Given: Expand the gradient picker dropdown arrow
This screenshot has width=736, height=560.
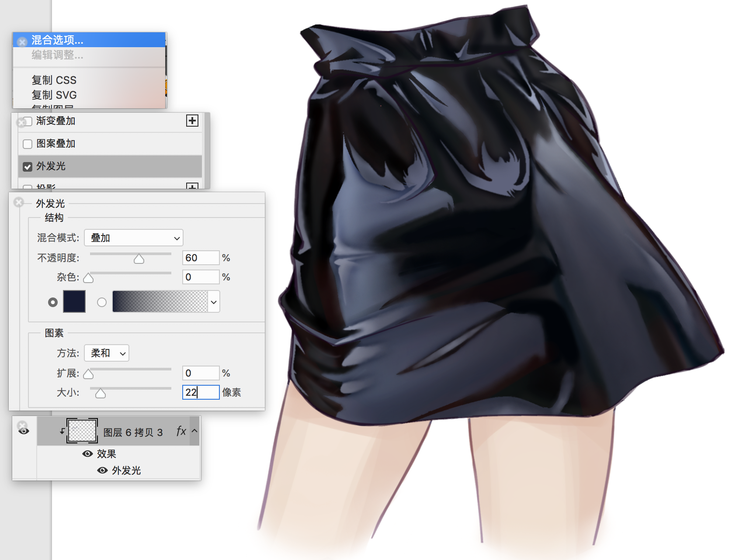Looking at the screenshot, I should click(x=214, y=302).
